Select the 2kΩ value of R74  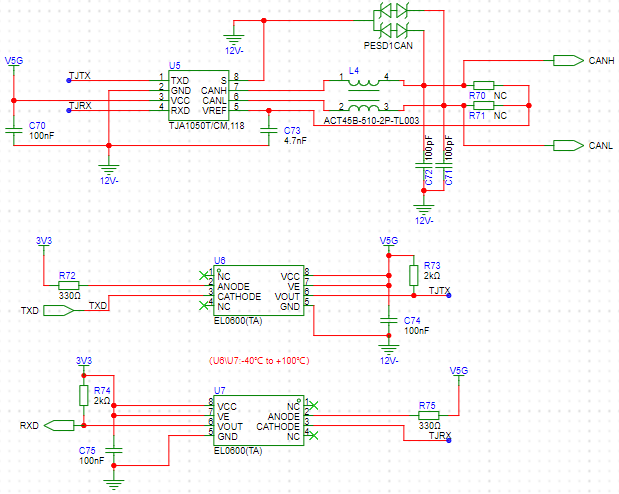102,400
